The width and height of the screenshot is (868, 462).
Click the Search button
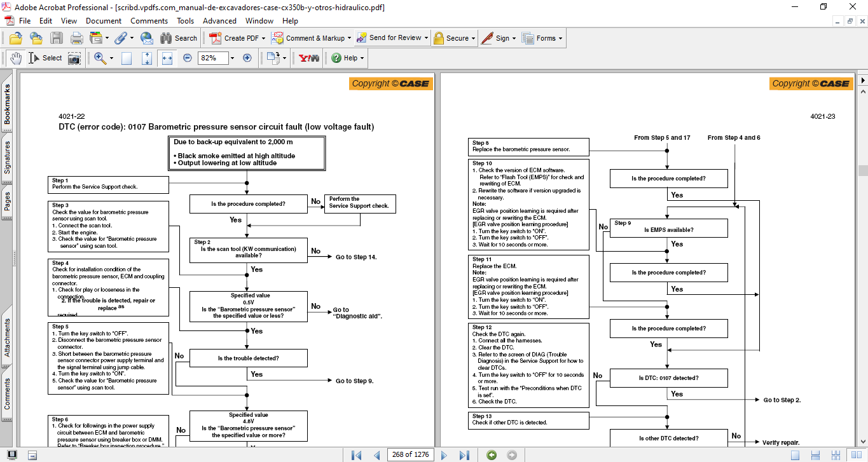[x=177, y=38]
